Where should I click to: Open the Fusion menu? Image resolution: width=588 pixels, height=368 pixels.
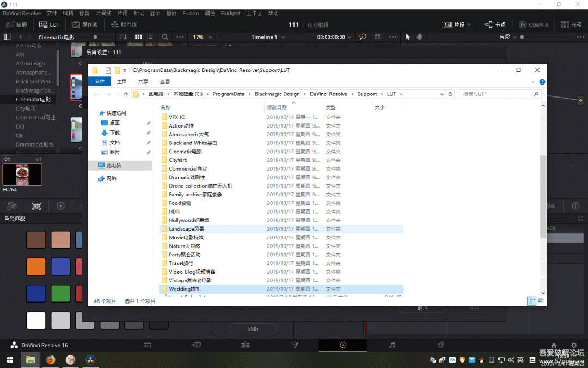(191, 13)
